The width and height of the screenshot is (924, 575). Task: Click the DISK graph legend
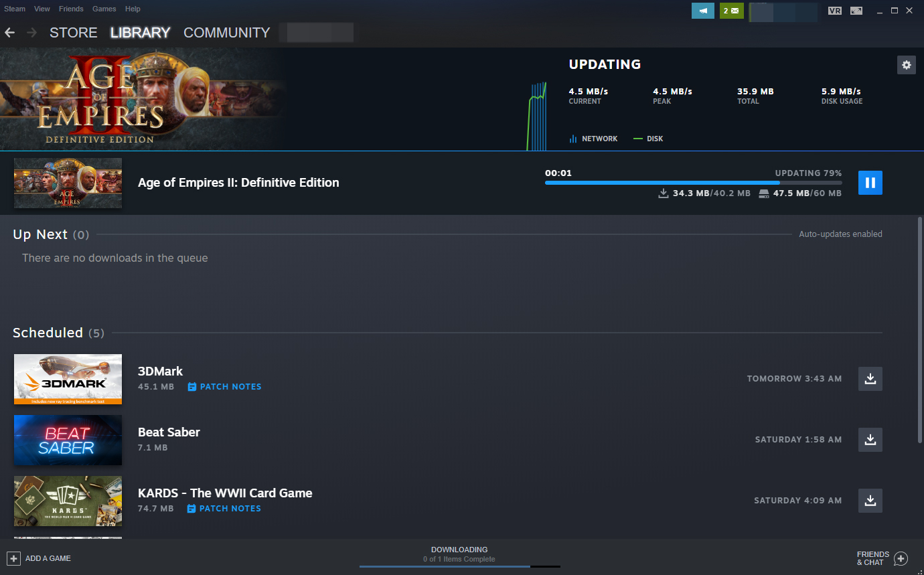[x=648, y=139]
